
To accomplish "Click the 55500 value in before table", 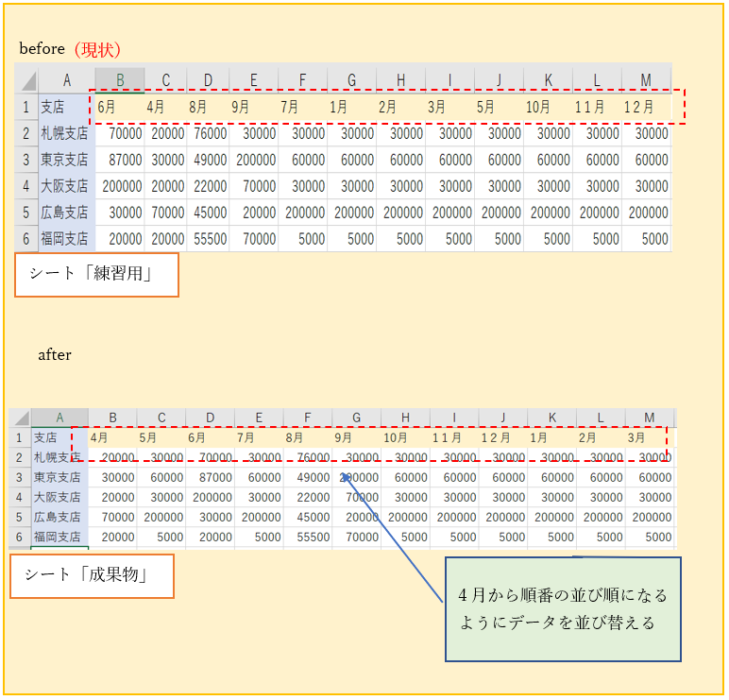I will tap(208, 239).
